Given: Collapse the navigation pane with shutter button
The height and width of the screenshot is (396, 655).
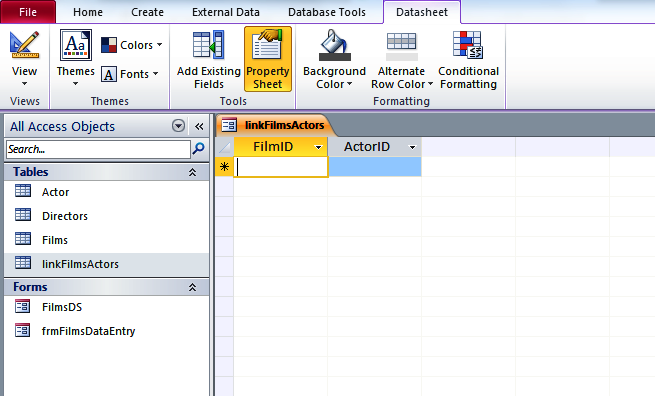Looking at the screenshot, I should (x=199, y=126).
